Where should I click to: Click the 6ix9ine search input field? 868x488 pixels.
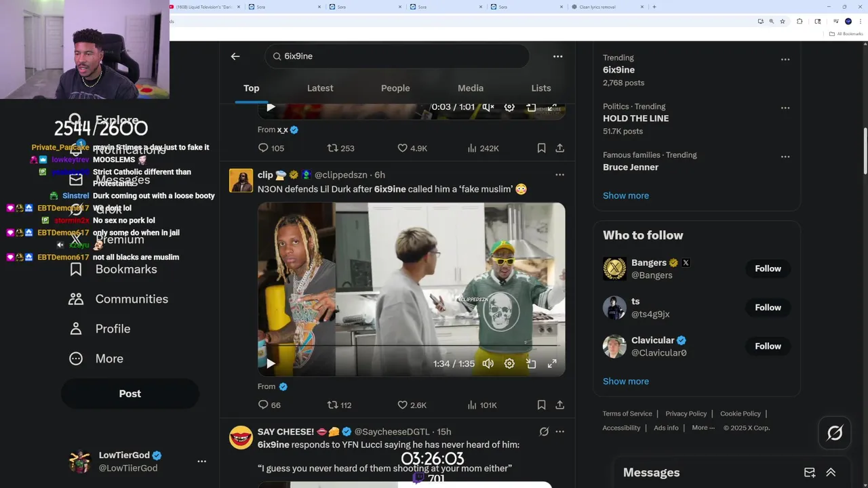click(x=397, y=56)
